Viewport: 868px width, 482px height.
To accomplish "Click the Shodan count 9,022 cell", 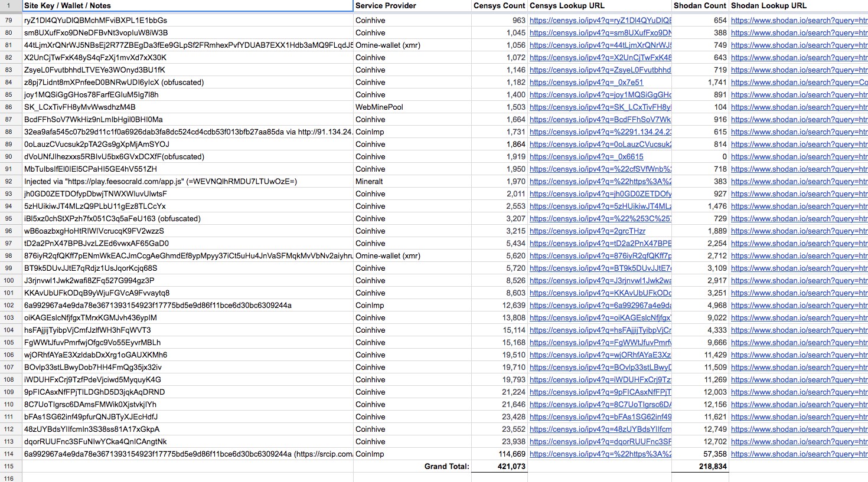I will (x=700, y=317).
